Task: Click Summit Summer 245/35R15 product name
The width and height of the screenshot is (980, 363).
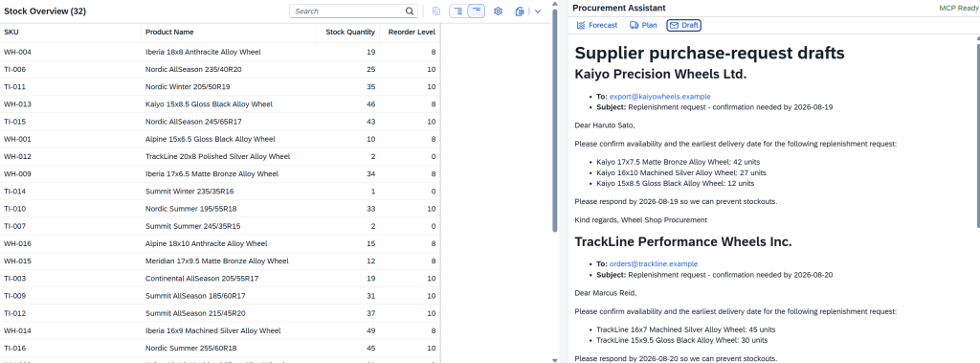Action: coord(193,227)
